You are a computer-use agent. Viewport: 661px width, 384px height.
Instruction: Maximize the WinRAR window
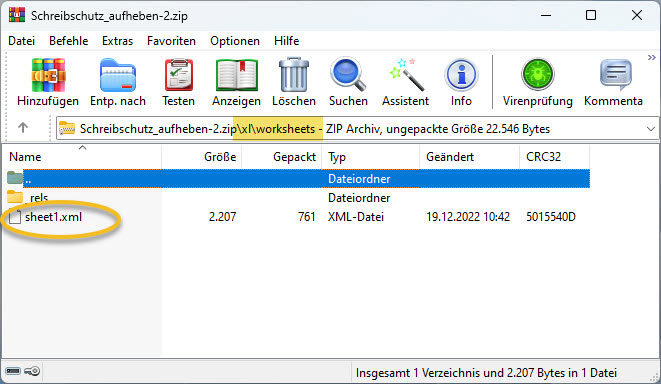[591, 16]
